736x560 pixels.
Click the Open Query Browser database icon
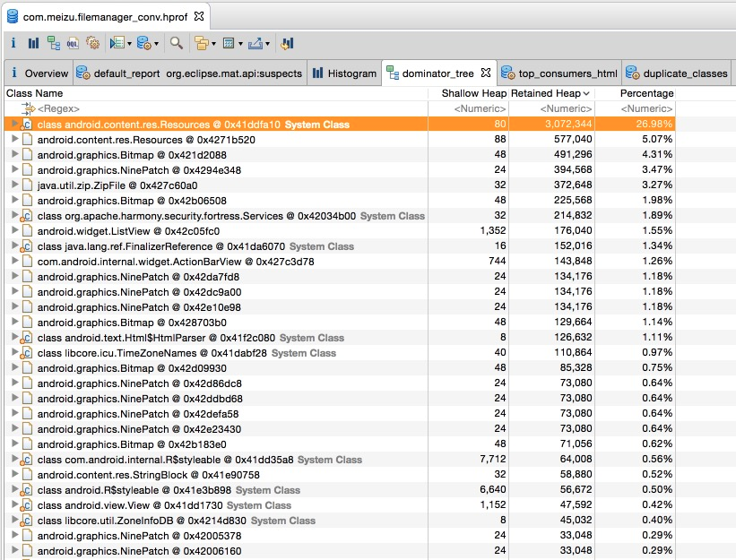pos(143,43)
